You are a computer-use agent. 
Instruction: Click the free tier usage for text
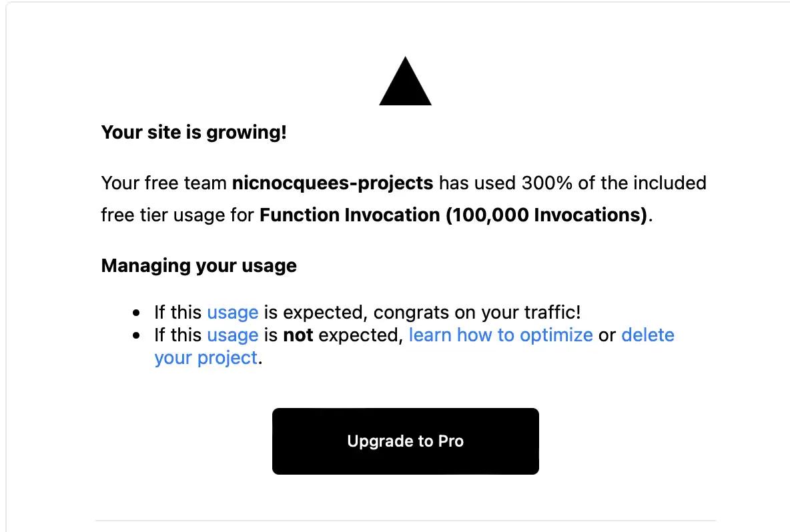point(177,215)
